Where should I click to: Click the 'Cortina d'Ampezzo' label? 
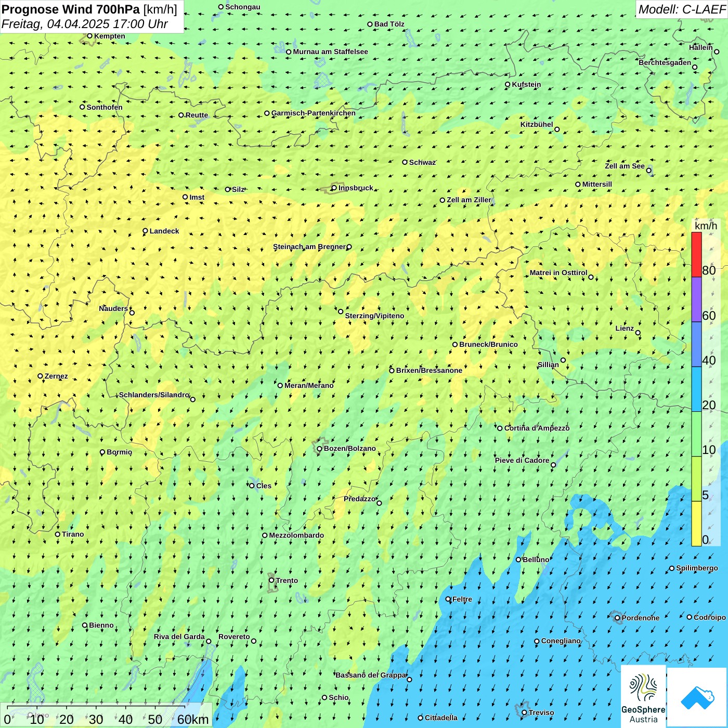coord(537,428)
